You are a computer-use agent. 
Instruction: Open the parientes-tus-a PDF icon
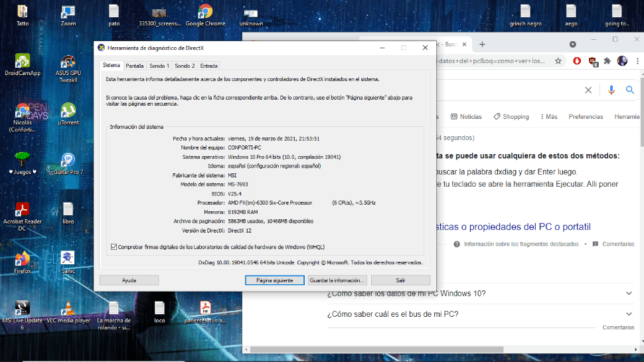tap(205, 312)
